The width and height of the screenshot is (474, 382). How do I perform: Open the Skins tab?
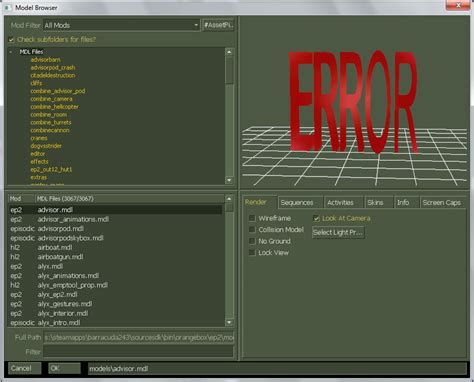tap(375, 203)
